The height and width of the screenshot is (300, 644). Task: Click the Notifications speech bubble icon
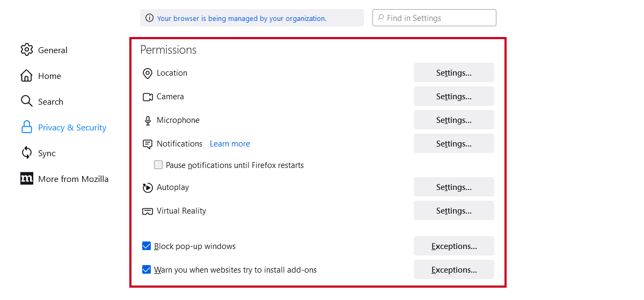coord(148,144)
